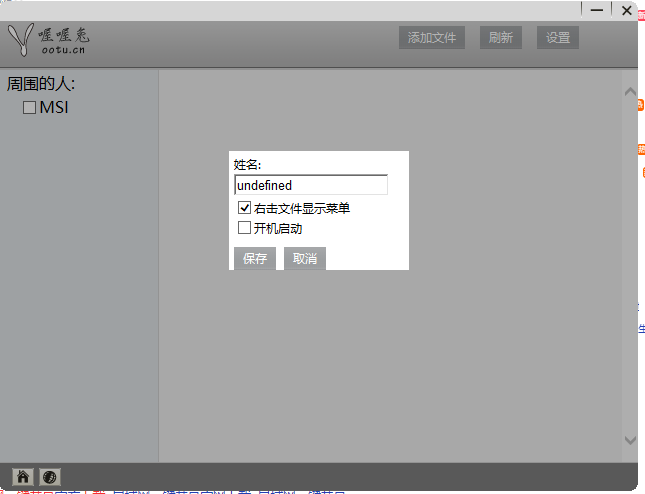Viewport: 645px width, 494px height.
Task: Click the globe icon in bottom bar
Action: 50,477
